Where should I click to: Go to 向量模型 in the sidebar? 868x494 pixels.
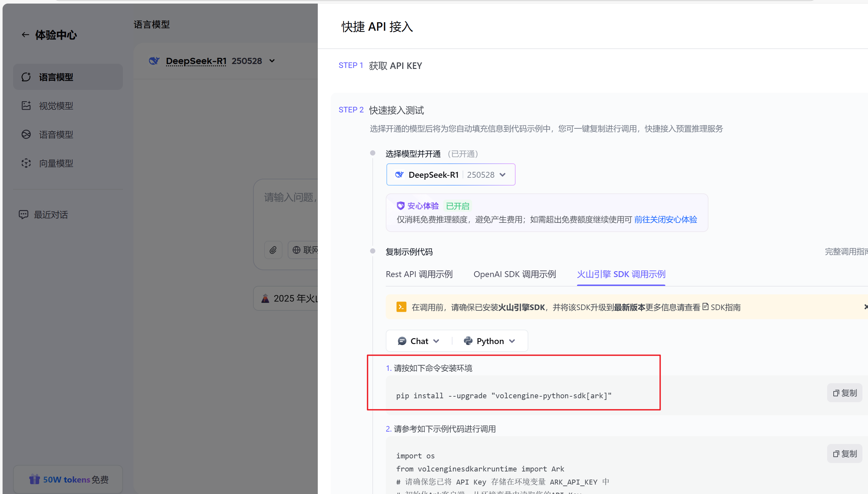(x=56, y=163)
